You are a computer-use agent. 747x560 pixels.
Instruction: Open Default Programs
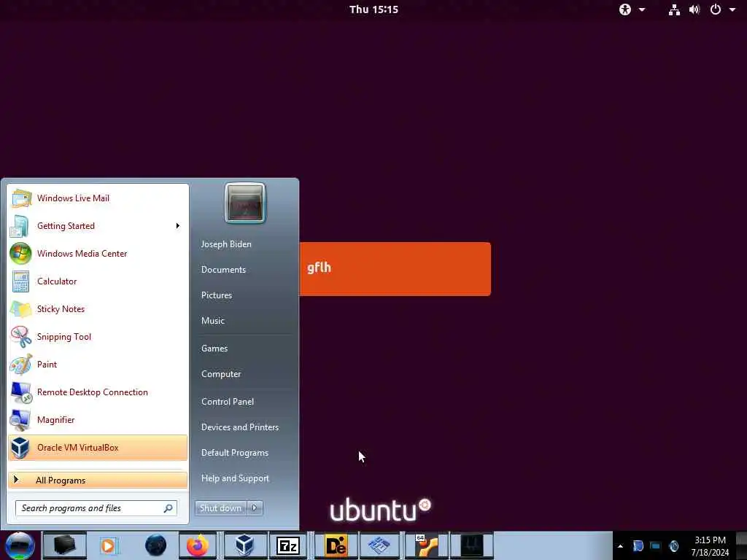click(235, 453)
